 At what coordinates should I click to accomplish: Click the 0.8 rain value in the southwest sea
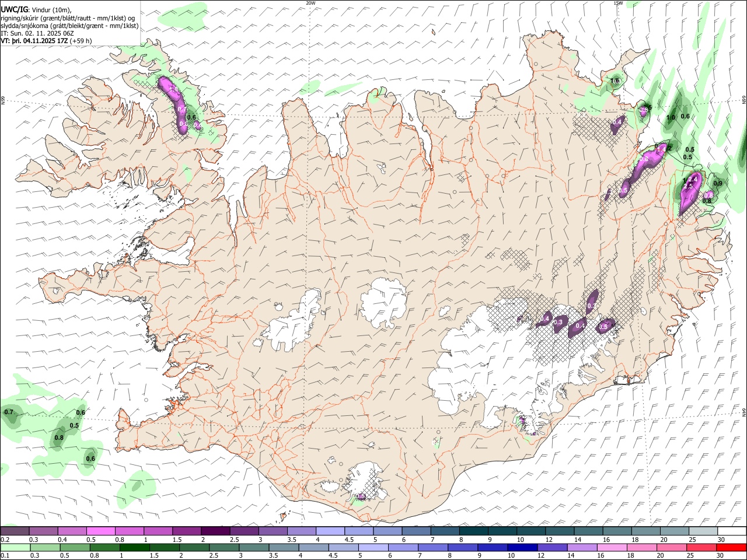click(59, 437)
